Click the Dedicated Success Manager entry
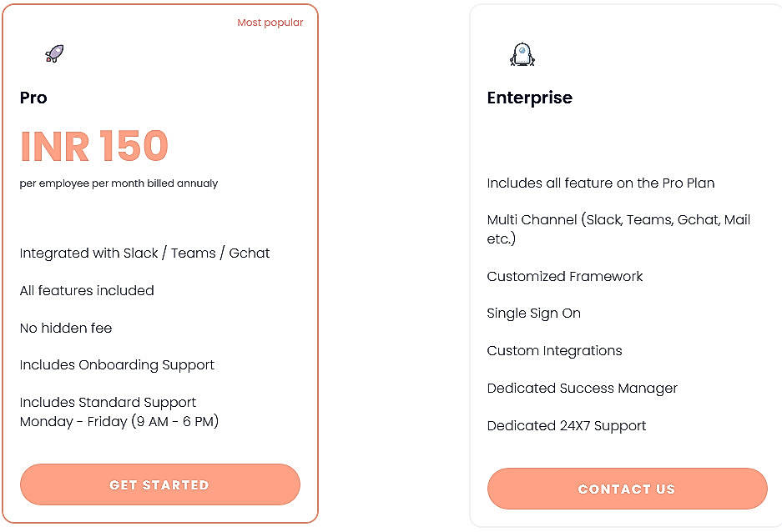 582,388
